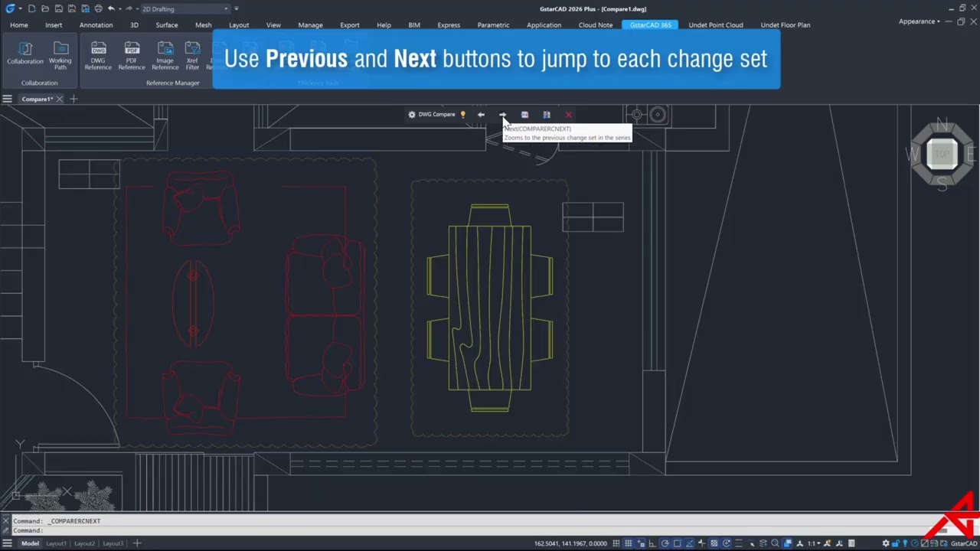
Task: Attach a DWG Reference
Action: (98, 55)
